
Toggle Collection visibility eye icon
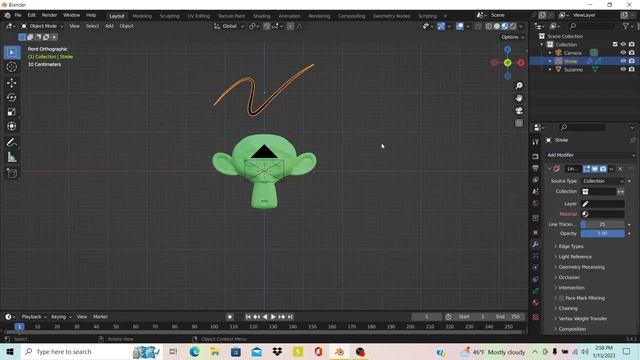(623, 44)
